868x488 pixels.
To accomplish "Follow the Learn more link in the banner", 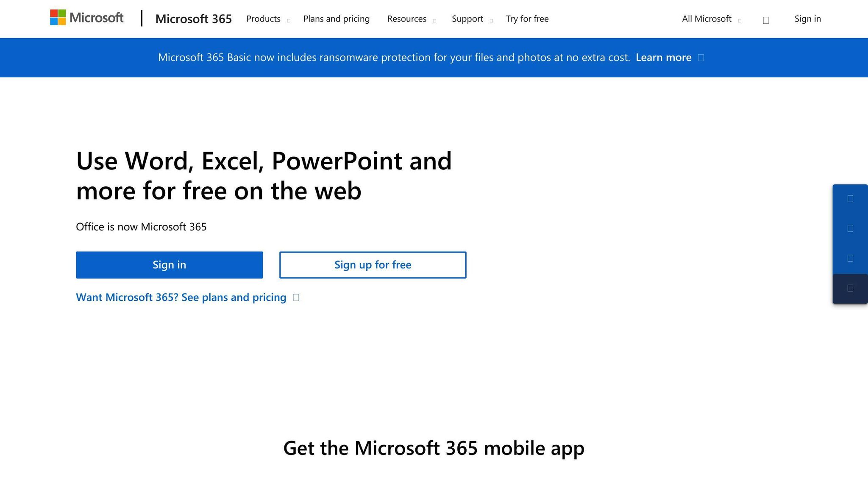I will coord(663,58).
